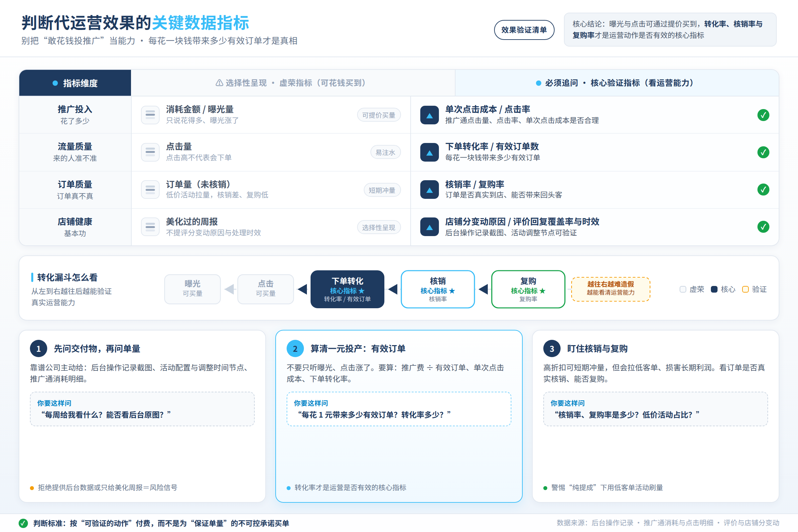This screenshot has width=798, height=532.
Task: Click green checkmark in 店铺健康 row
Action: coord(763,227)
